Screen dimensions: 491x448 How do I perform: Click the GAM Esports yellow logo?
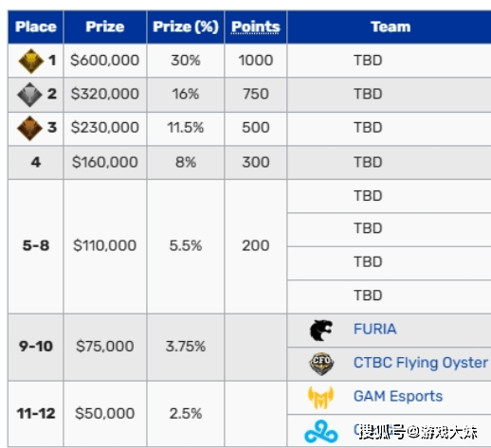(320, 397)
